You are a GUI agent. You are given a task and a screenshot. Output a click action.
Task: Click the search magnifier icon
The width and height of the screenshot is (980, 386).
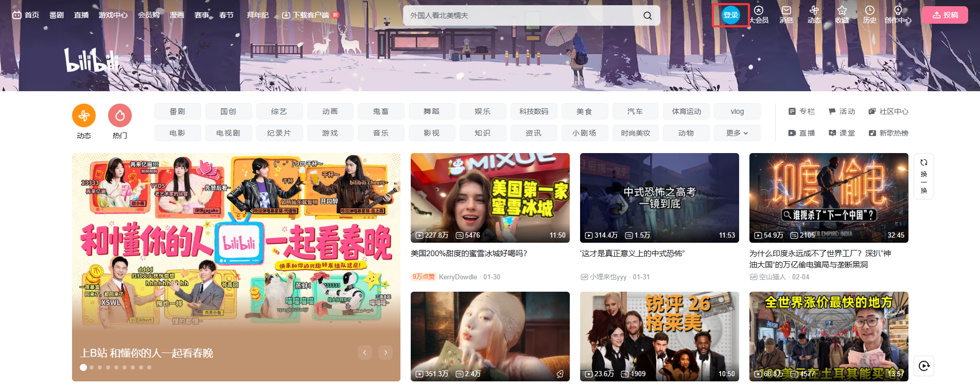(647, 15)
